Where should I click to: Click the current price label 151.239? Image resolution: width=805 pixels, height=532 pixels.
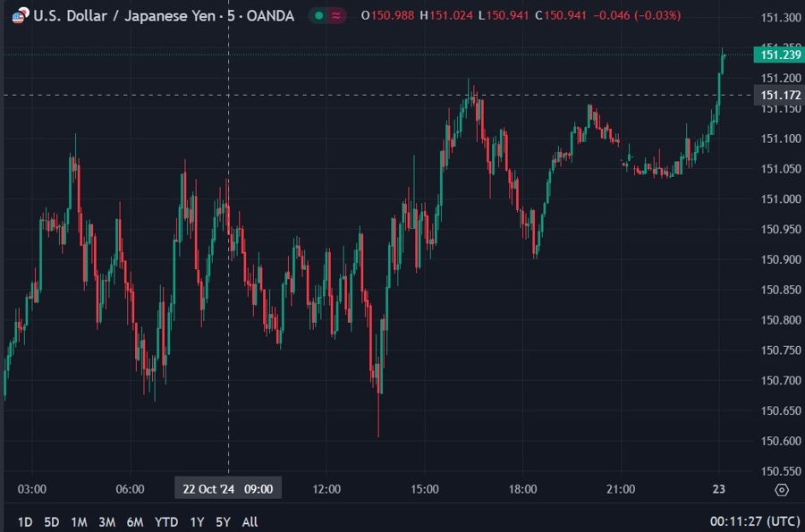pyautogui.click(x=779, y=55)
